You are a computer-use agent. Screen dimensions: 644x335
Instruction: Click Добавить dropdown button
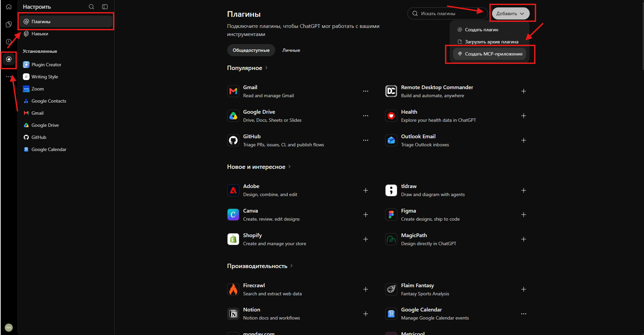pyautogui.click(x=511, y=13)
